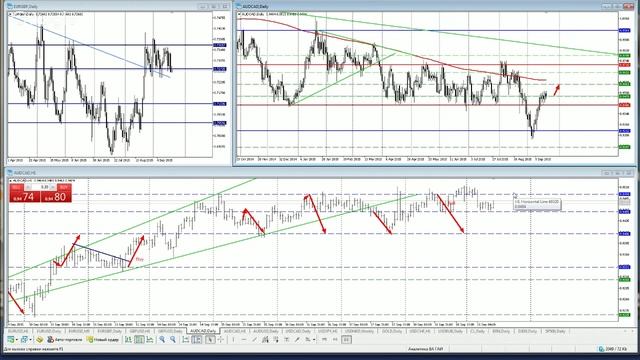Open the New Order toolbar button
The width and height of the screenshot is (640, 360).
[103, 340]
